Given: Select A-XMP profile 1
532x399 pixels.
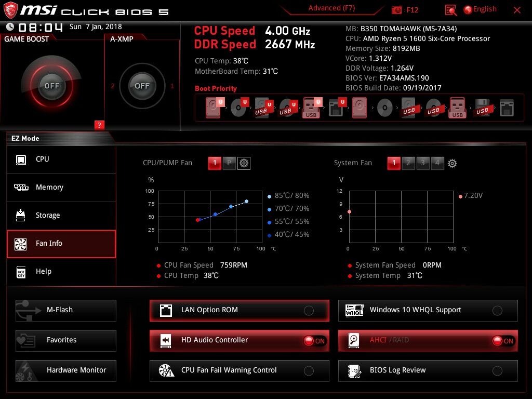Looking at the screenshot, I should tap(172, 86).
